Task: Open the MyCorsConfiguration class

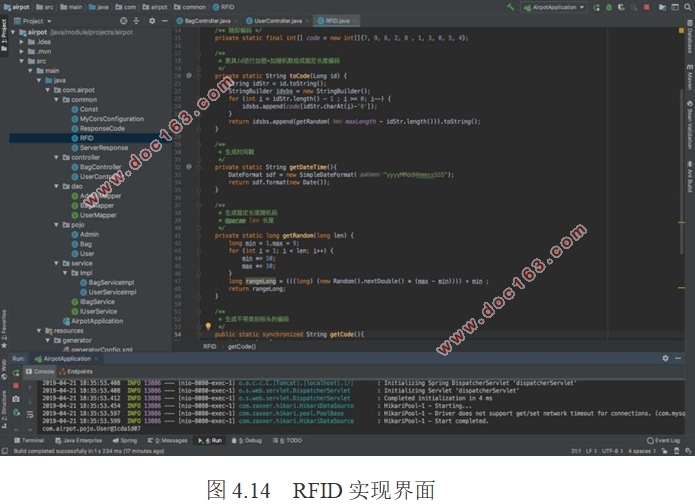Action: coord(108,119)
